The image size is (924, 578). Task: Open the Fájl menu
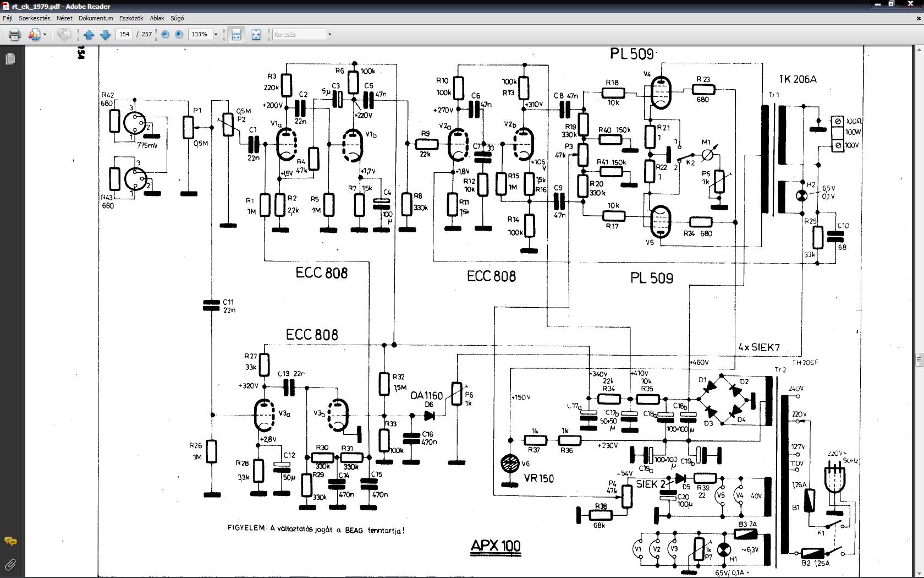8,18
